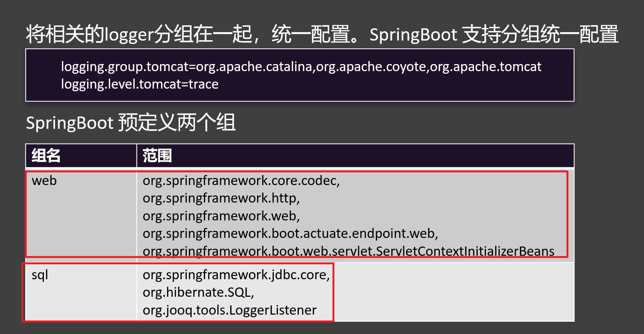The width and height of the screenshot is (644, 334).
Task: Click org.springframework.web entry
Action: pyautogui.click(x=221, y=216)
